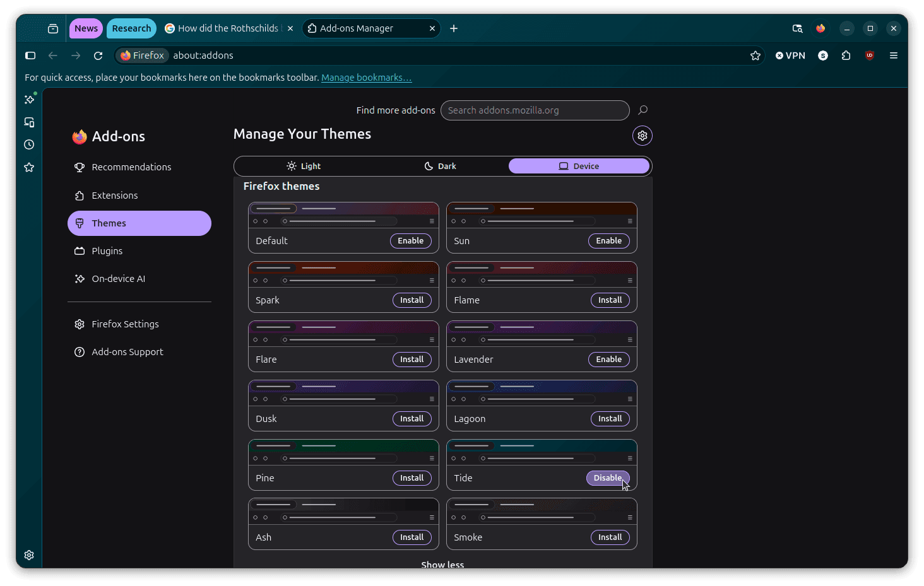Customize sidebar using the bottom gear icon
Screen dimensions: 924x586
point(29,555)
